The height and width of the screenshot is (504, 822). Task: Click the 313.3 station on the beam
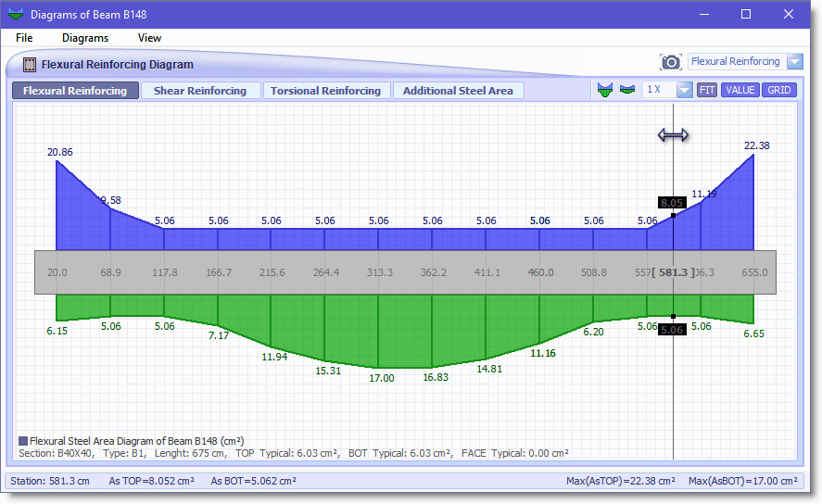coord(380,272)
